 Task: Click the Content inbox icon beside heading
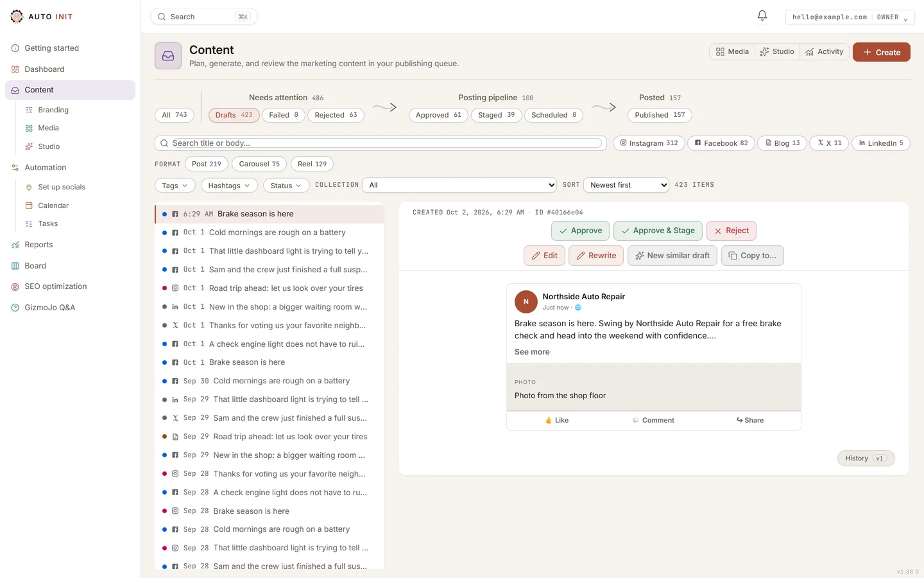click(x=168, y=56)
